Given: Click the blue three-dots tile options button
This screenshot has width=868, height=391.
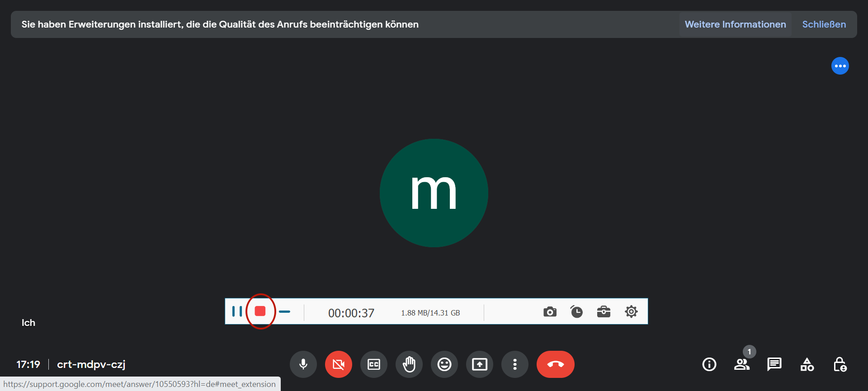Looking at the screenshot, I should pos(840,66).
